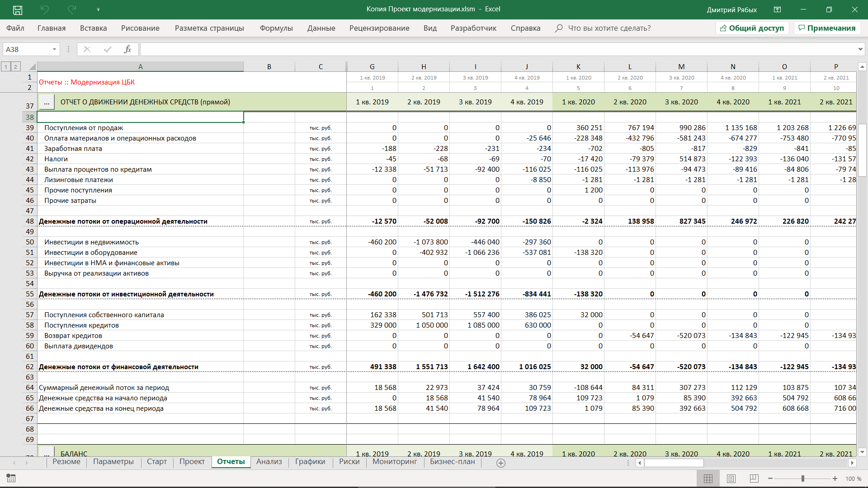This screenshot has height=488, width=868.
Task: Switch to the Графики sheet tab
Action: pos(310,462)
